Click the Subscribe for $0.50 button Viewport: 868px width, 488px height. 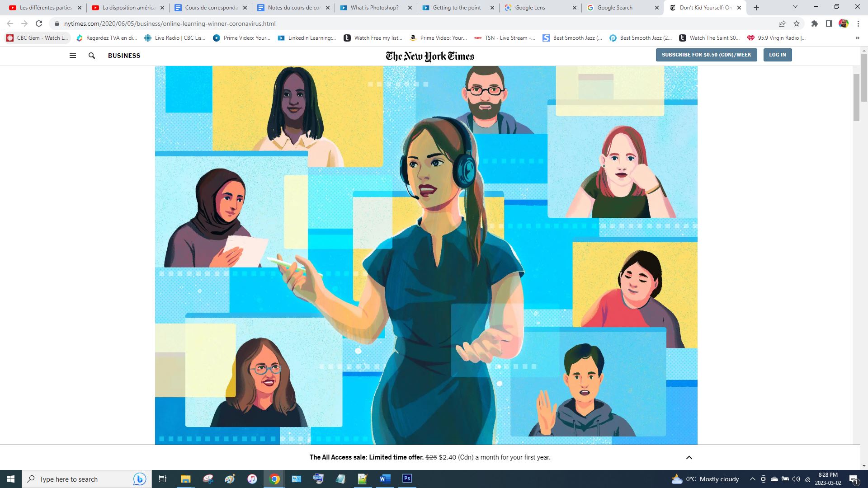[x=706, y=55]
